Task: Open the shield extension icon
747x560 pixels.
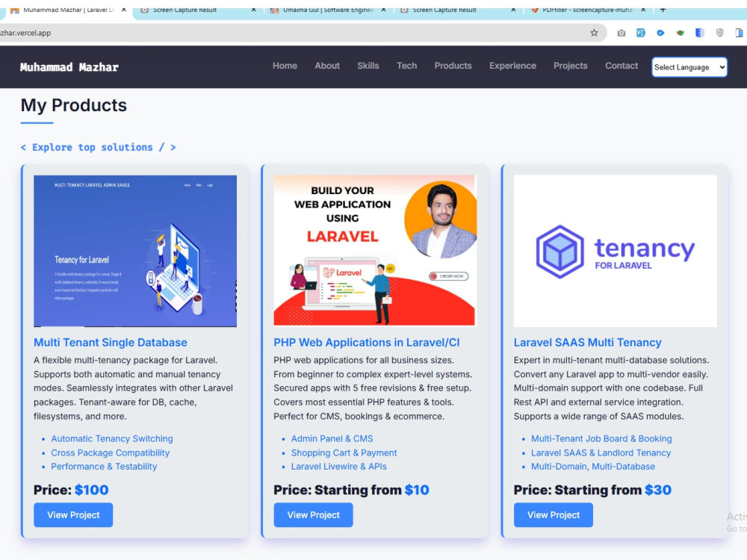Action: tap(720, 33)
